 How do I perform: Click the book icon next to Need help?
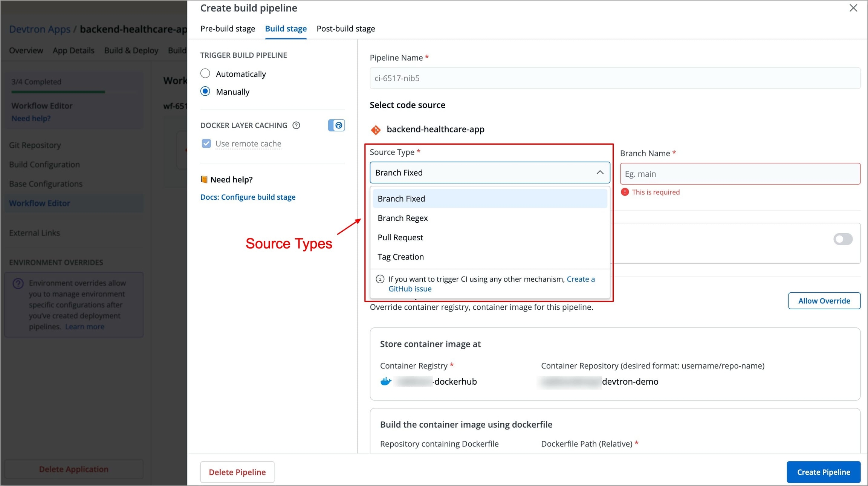pyautogui.click(x=204, y=180)
